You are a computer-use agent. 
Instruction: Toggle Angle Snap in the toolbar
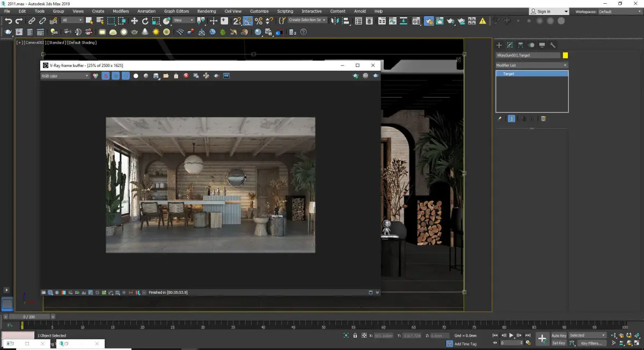(x=248, y=21)
